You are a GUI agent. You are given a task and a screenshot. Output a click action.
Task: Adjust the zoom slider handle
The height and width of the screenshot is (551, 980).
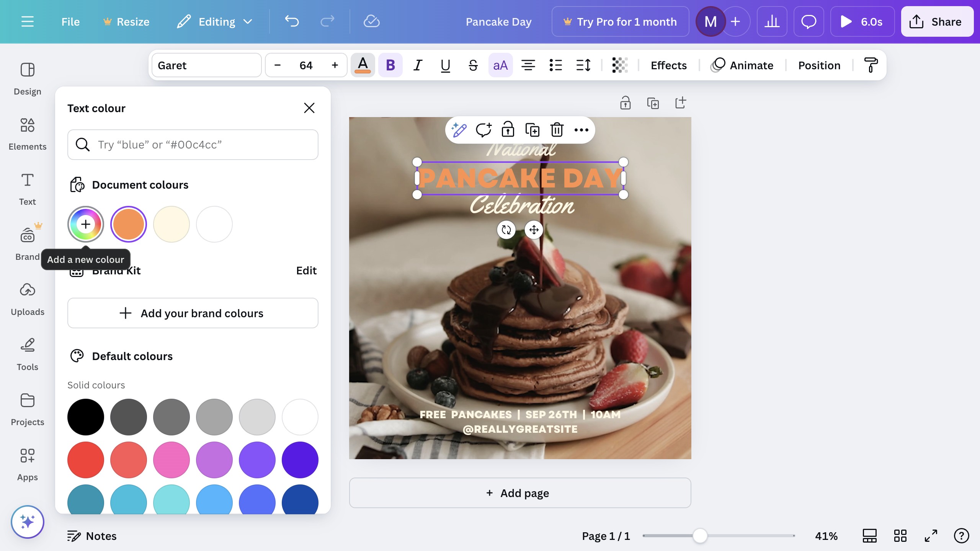[x=700, y=536]
